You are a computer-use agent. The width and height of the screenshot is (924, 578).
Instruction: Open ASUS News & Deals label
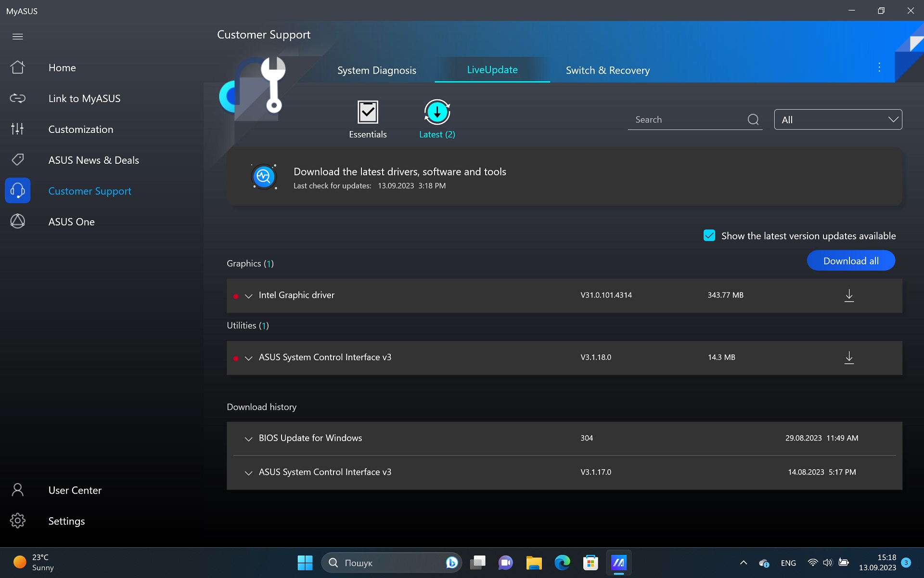click(x=93, y=160)
